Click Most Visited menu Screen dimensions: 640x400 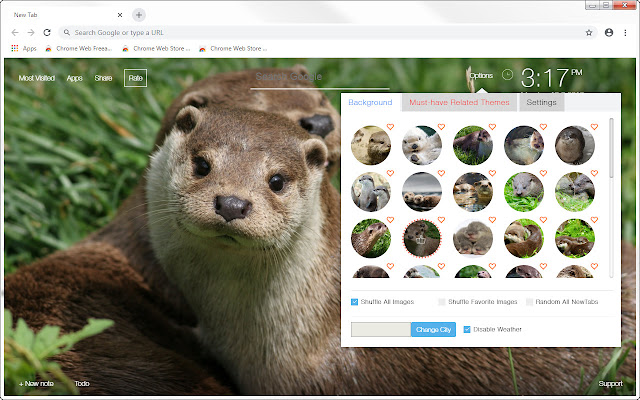37,78
